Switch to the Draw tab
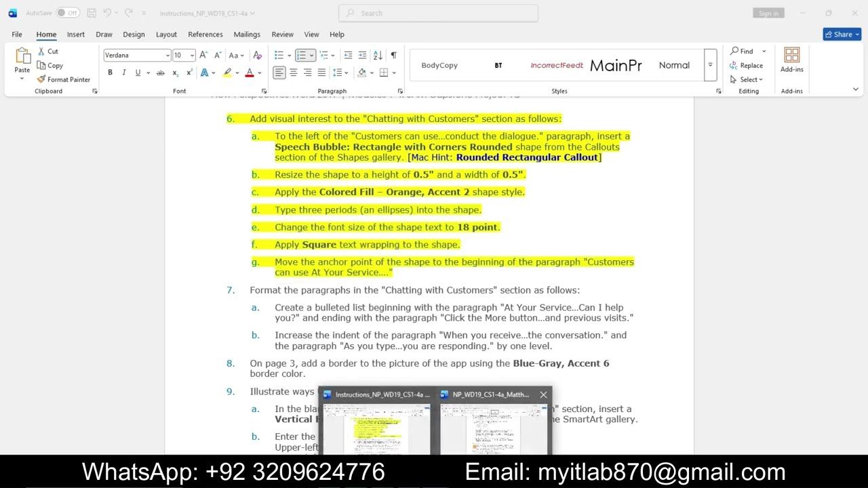Viewport: 868px width, 488px height. point(104,34)
